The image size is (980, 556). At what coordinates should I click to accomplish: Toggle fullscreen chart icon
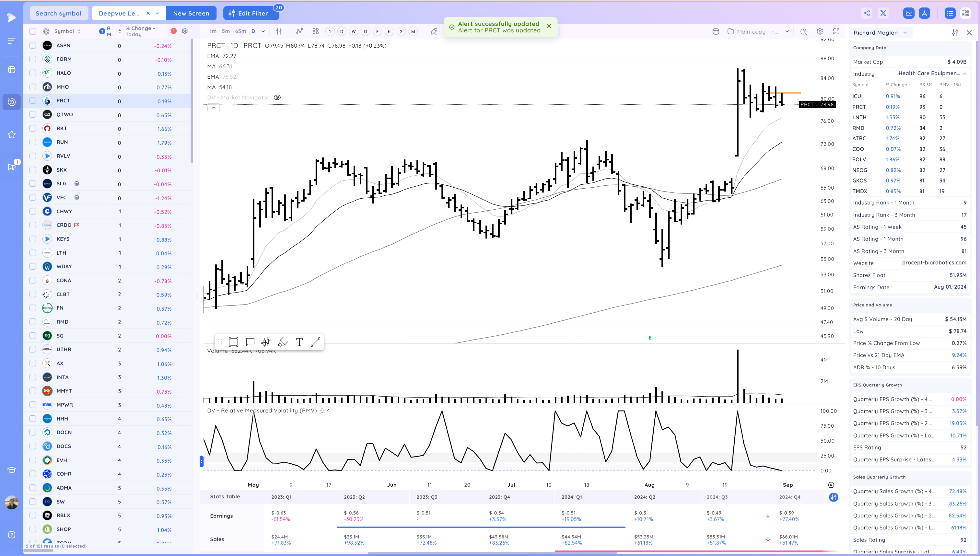pyautogui.click(x=836, y=31)
